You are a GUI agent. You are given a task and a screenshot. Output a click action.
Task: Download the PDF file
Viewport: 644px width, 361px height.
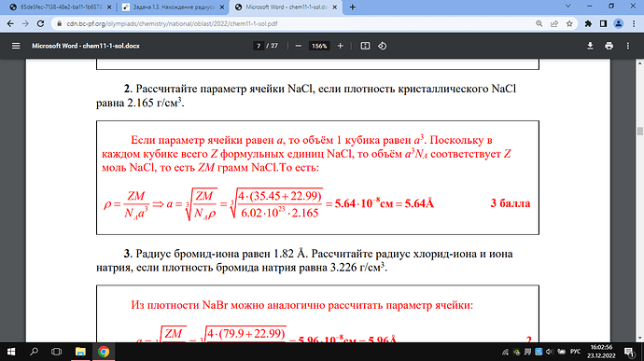pos(590,46)
